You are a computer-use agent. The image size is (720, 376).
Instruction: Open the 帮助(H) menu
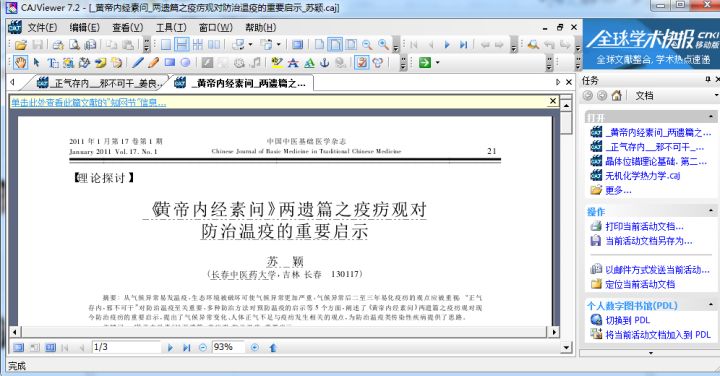coord(260,28)
